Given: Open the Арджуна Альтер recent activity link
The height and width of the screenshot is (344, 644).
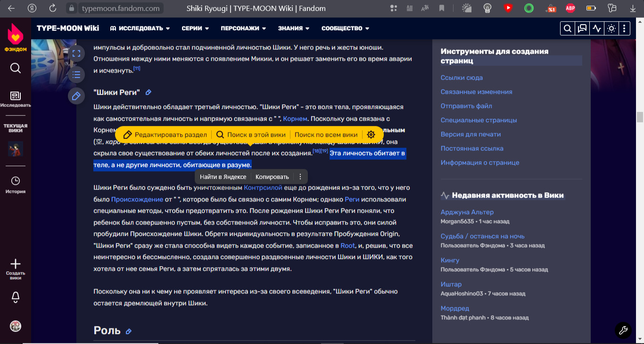Looking at the screenshot, I should point(467,212).
